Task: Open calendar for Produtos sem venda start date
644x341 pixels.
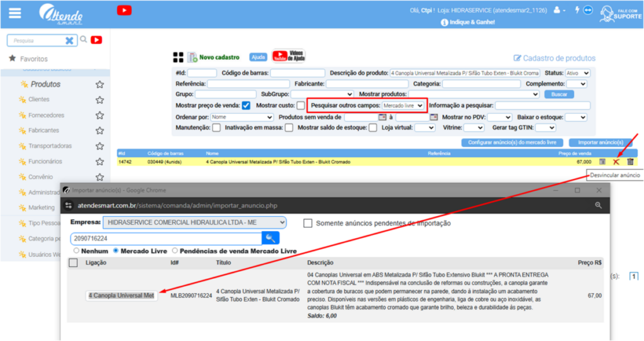Action: (382, 117)
